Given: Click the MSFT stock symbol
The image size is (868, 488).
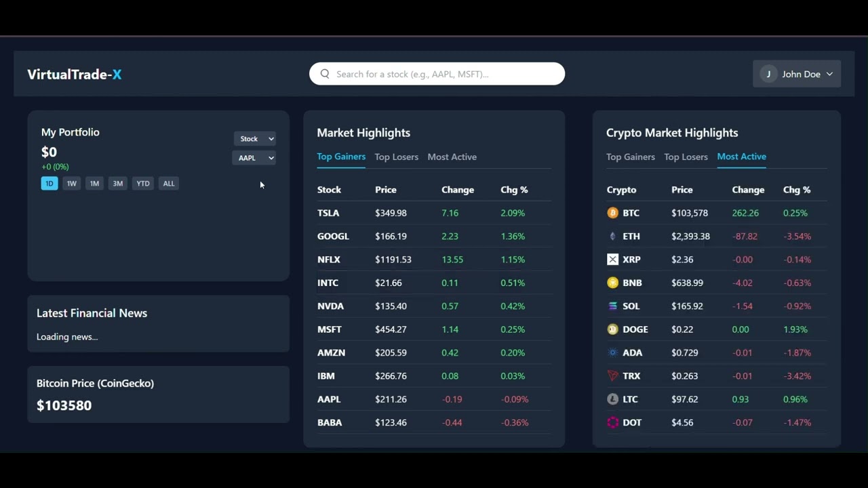Looking at the screenshot, I should [x=330, y=329].
